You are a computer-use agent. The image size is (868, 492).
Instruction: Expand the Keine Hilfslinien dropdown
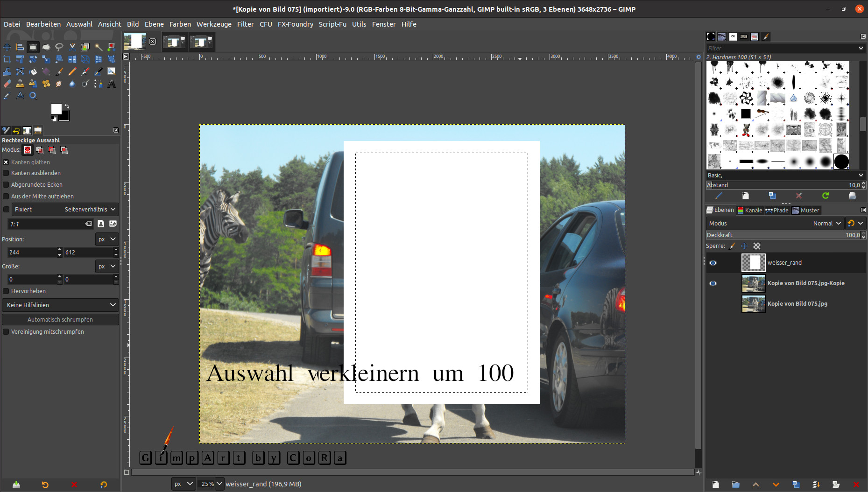click(x=60, y=305)
